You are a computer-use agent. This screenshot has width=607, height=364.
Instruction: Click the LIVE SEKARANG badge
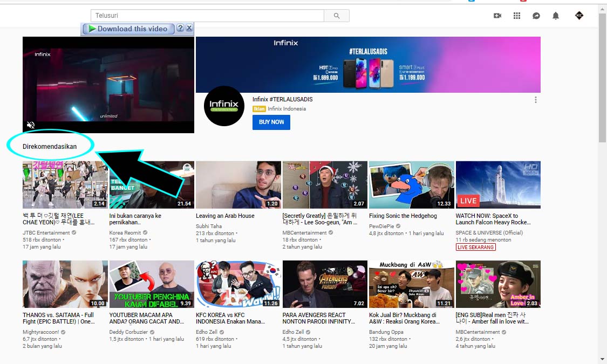[476, 247]
